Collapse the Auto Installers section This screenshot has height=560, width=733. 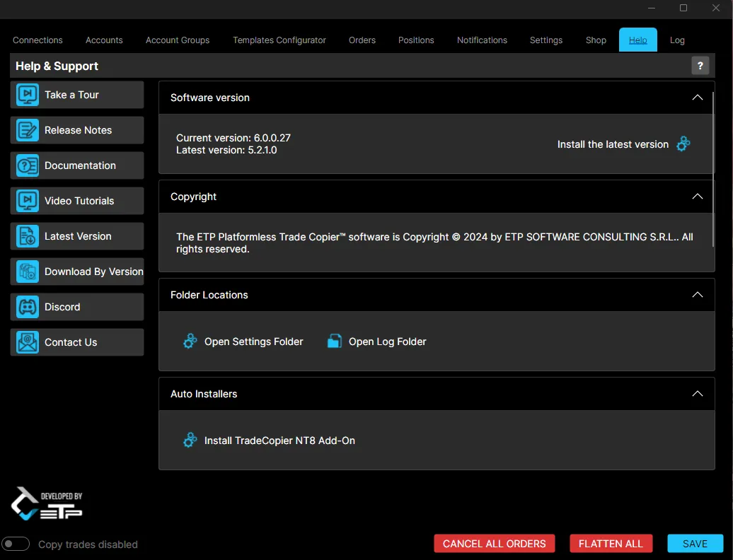click(x=697, y=394)
